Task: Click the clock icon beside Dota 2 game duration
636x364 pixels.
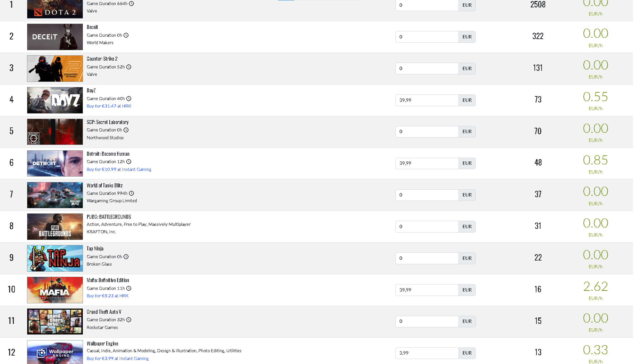Action: pyautogui.click(x=132, y=4)
